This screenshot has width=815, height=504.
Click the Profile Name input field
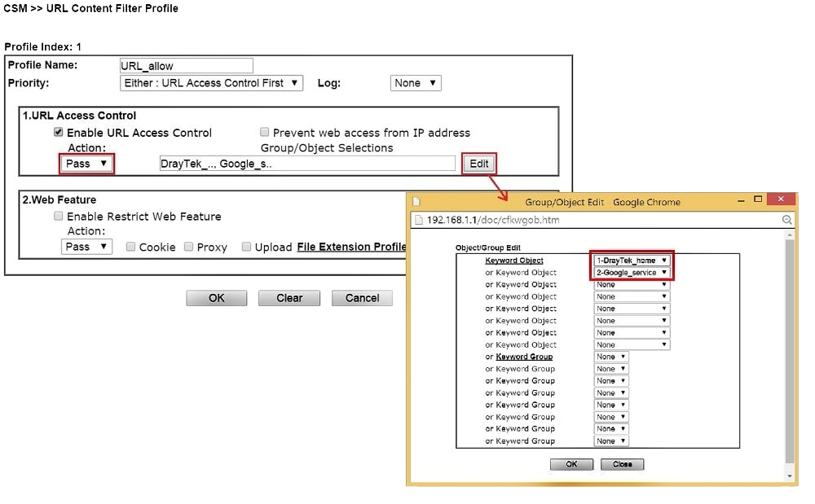click(x=186, y=66)
